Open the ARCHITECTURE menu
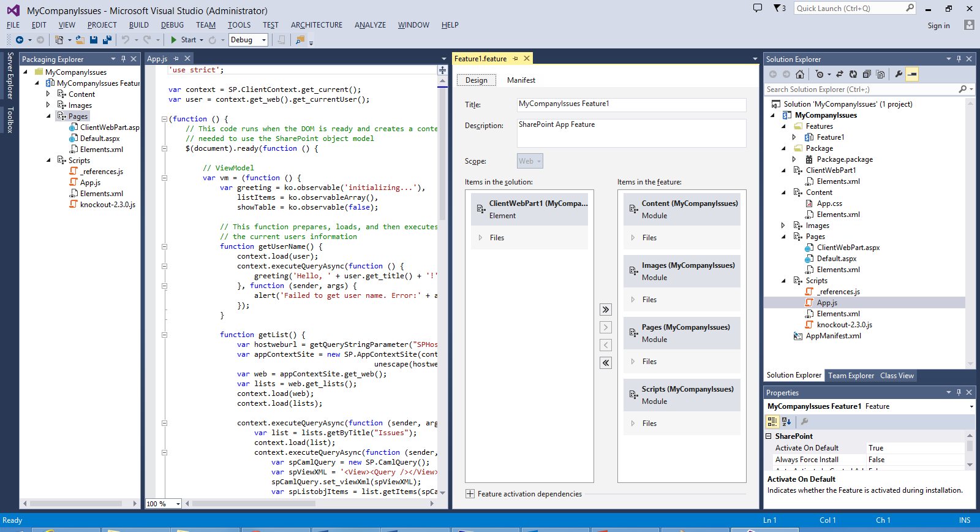 pos(317,25)
